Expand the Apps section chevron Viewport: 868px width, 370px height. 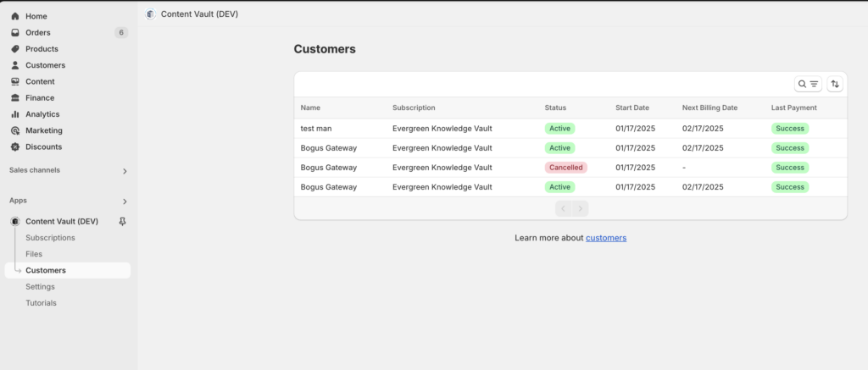pos(125,202)
